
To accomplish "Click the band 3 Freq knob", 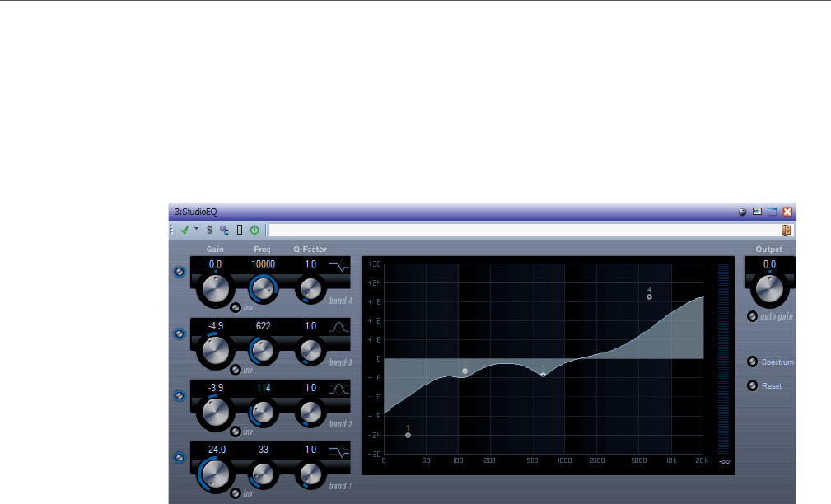I will click(263, 350).
